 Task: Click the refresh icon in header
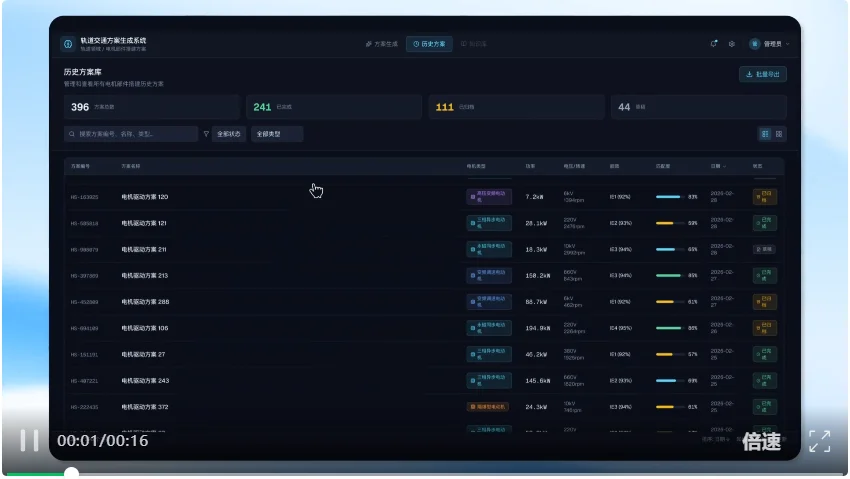(714, 44)
